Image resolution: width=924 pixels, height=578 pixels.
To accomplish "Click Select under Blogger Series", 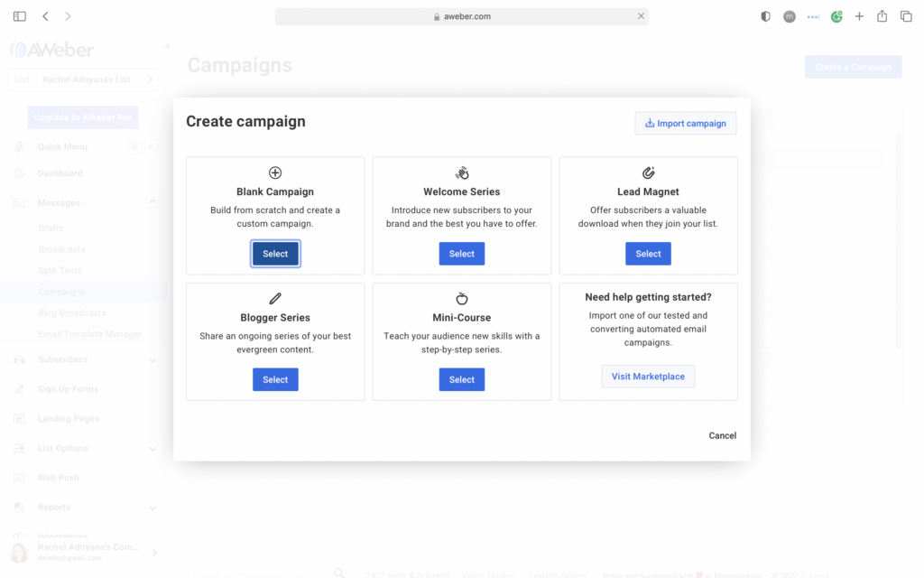I will [275, 379].
